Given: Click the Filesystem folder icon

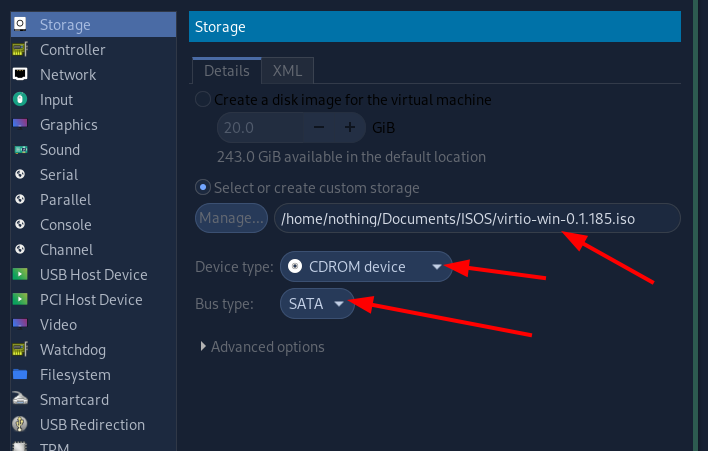Looking at the screenshot, I should tap(20, 374).
